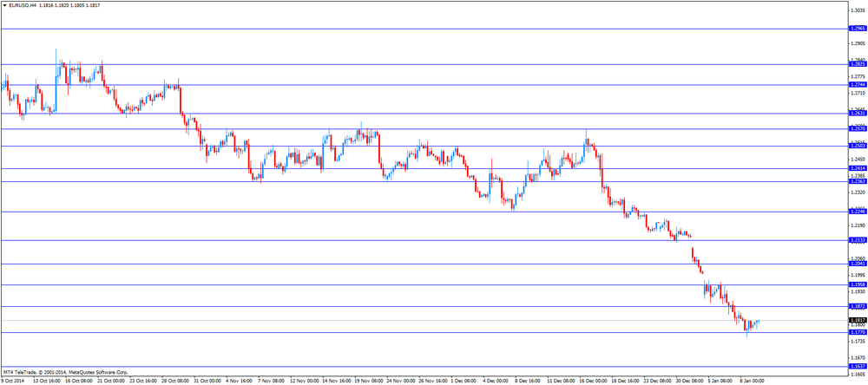
Task: Click the 5 Jan 08:00 time axis label
Action: tap(722, 382)
